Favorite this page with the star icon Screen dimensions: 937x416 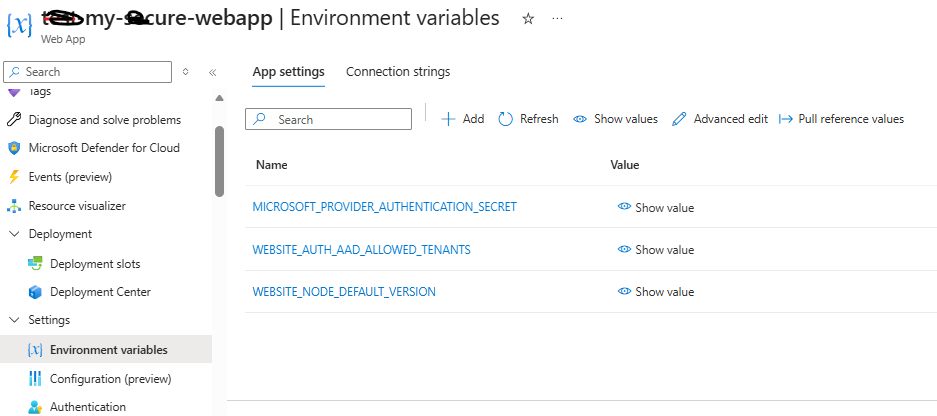pyautogui.click(x=528, y=19)
